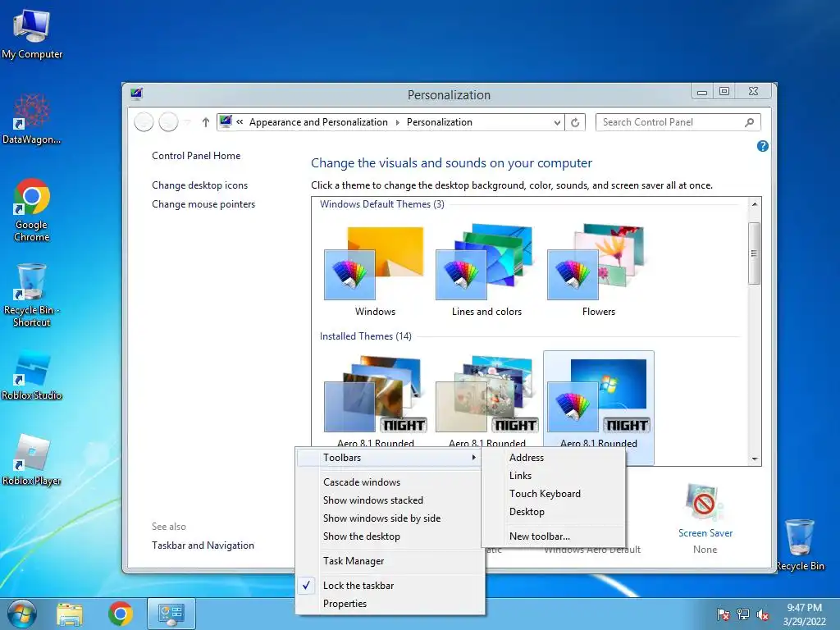The image size is (840, 630).
Task: Click the Screen Saver link text
Action: 705,533
